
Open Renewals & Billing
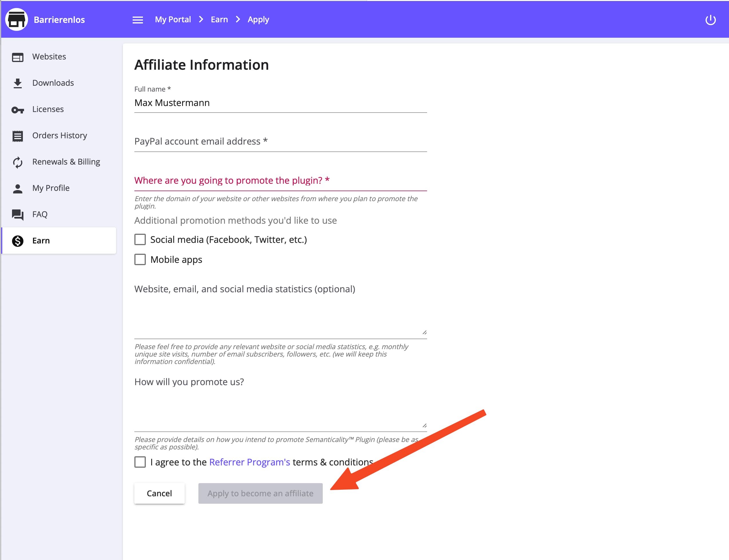(x=66, y=162)
